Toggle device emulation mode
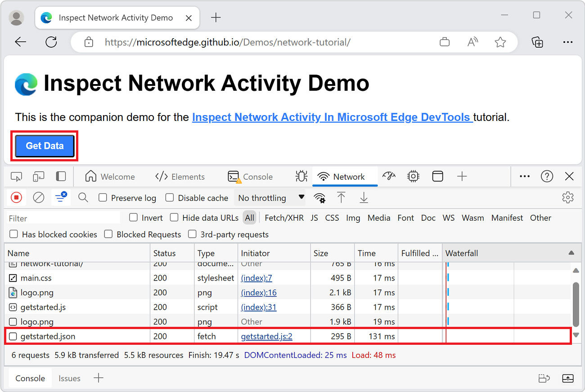This screenshot has height=392, width=585. 38,176
